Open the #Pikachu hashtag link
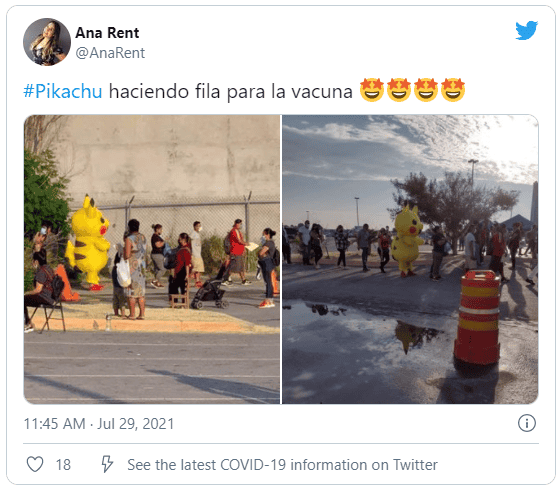 (x=63, y=91)
